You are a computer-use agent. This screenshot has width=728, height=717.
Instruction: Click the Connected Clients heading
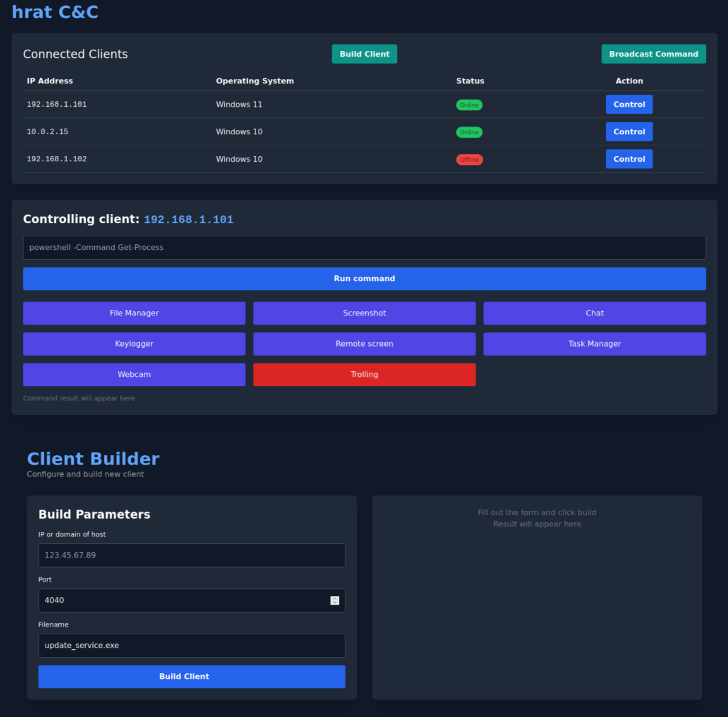pyautogui.click(x=76, y=54)
